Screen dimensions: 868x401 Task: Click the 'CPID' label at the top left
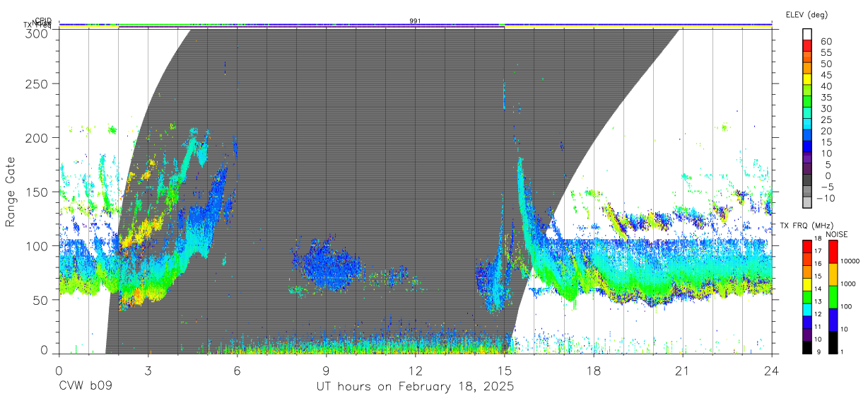click(x=43, y=21)
